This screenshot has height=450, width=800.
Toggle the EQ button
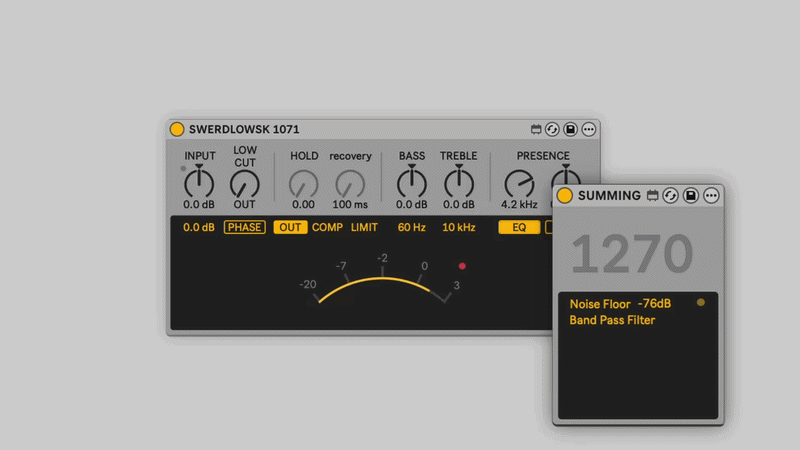point(519,227)
